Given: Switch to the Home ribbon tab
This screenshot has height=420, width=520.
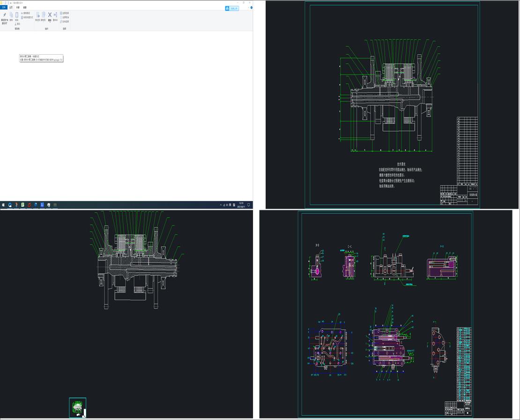Looking at the screenshot, I should coord(11,7).
